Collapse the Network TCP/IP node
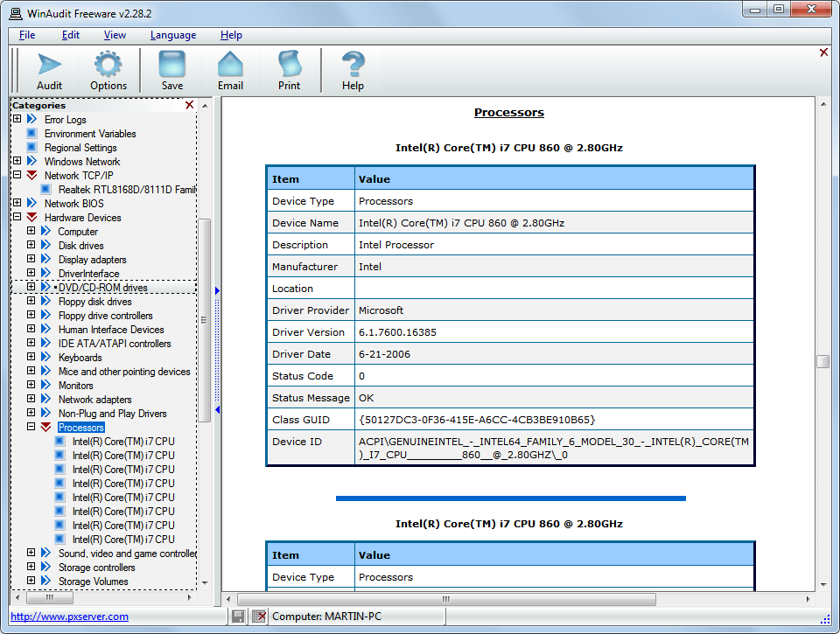 click(17, 175)
